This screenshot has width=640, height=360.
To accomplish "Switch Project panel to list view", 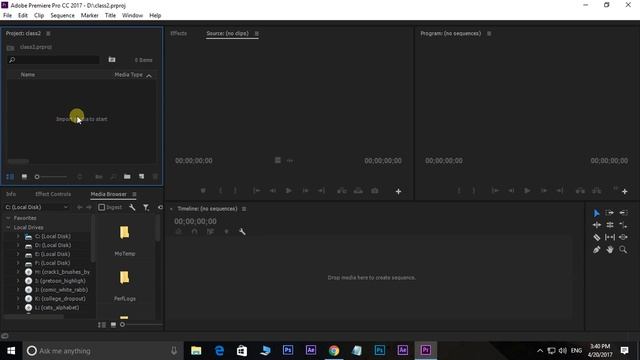I will 10,176.
